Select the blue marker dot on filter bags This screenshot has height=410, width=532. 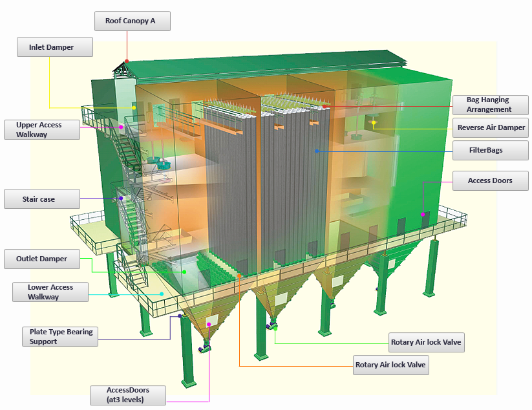(316, 151)
